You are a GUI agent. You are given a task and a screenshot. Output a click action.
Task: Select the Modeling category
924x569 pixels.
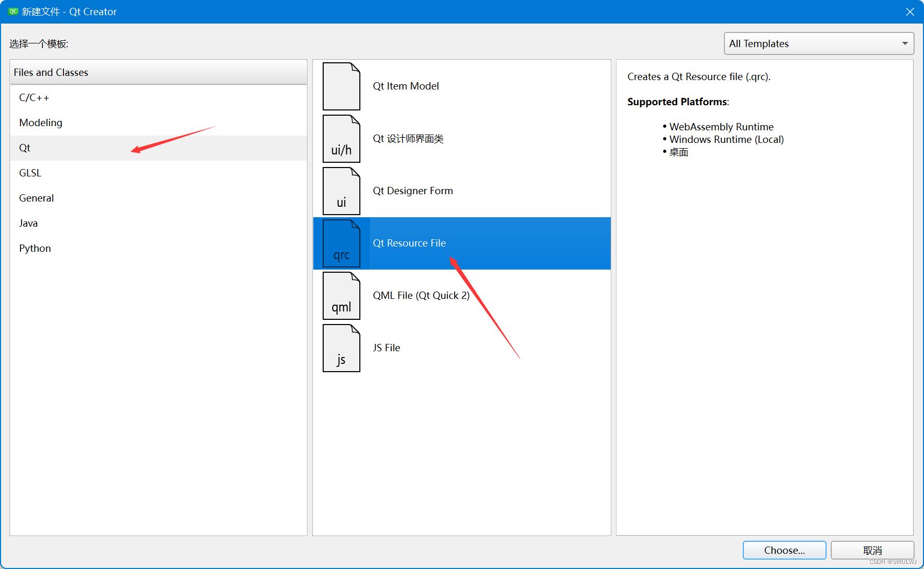tap(158, 123)
